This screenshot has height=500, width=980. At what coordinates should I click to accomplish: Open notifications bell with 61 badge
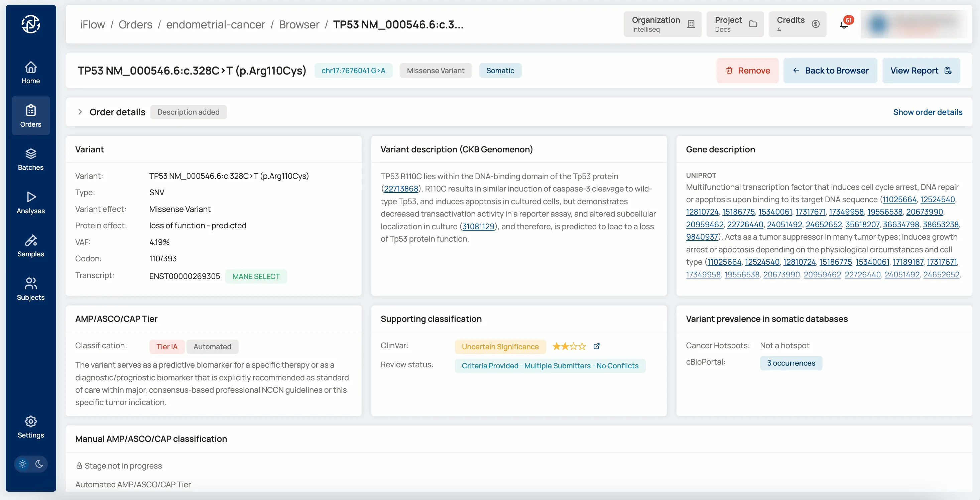click(845, 24)
